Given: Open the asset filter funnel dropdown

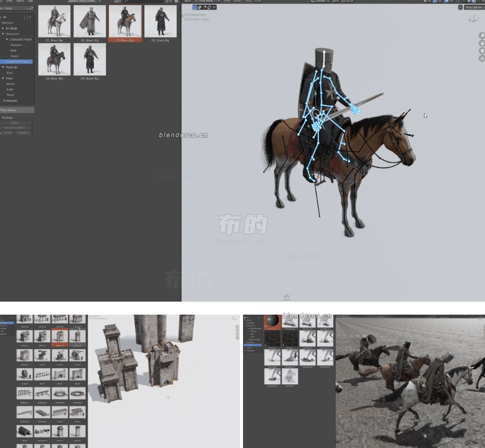Looking at the screenshot, I should point(168,1).
